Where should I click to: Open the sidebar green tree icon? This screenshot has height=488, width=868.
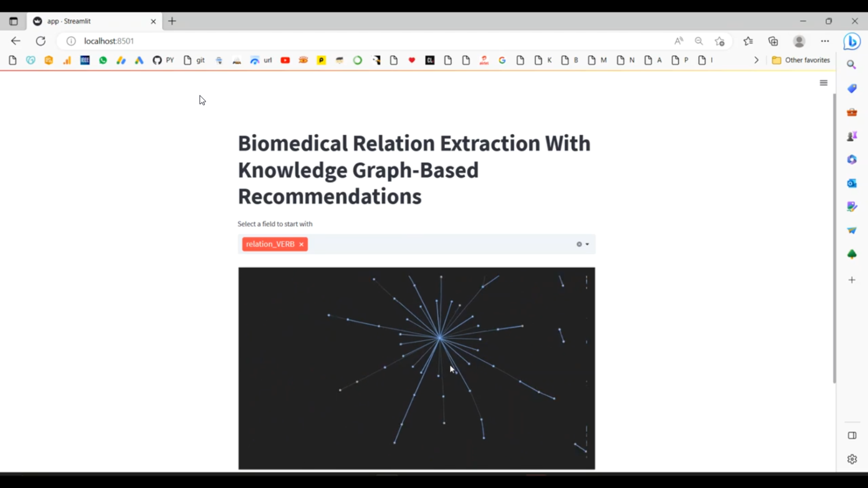point(852,254)
